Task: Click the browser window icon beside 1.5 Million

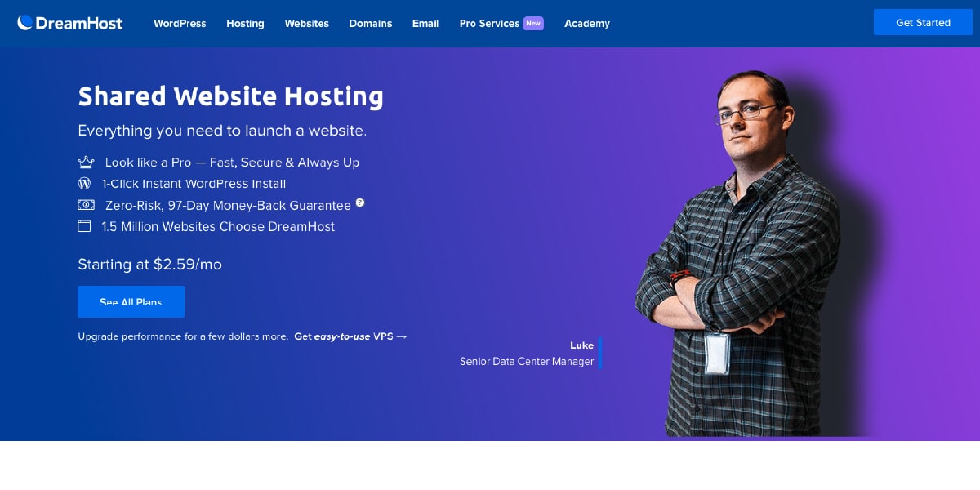Action: tap(84, 226)
